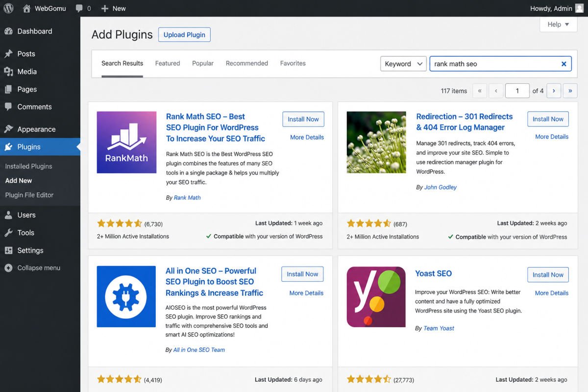The height and width of the screenshot is (392, 588).
Task: Click the plus New content icon
Action: click(104, 8)
